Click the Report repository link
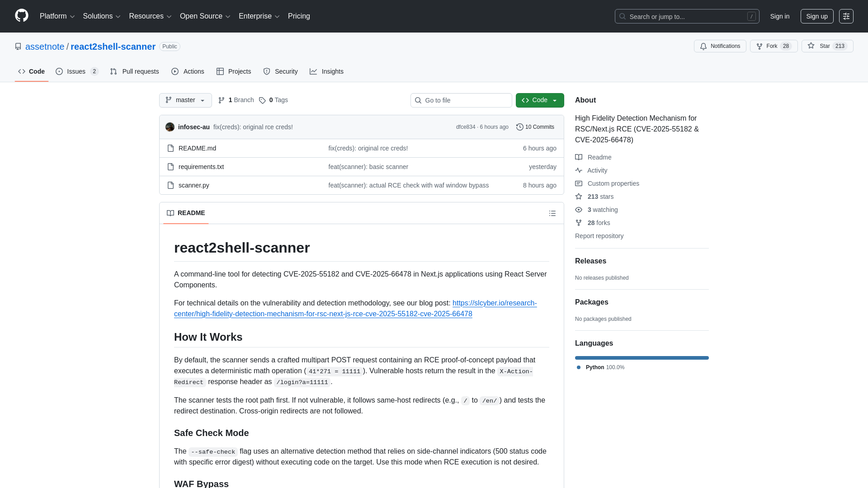The width and height of the screenshot is (868, 488). 599,235
